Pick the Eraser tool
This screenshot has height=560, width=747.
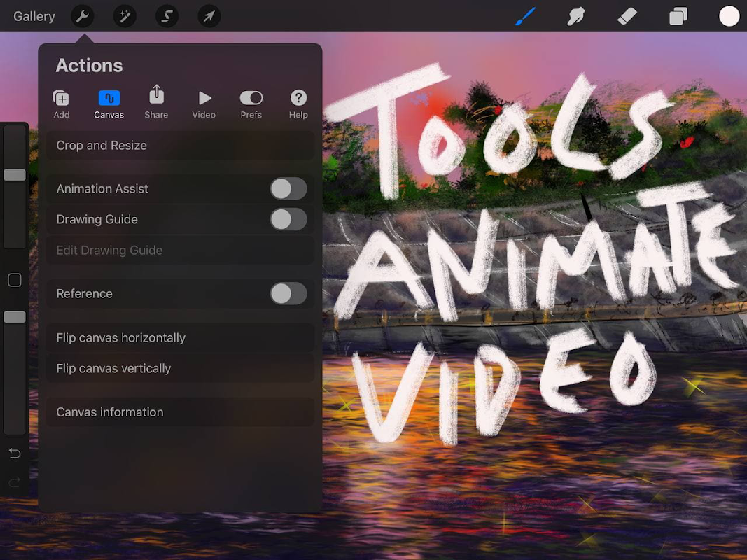pos(627,16)
